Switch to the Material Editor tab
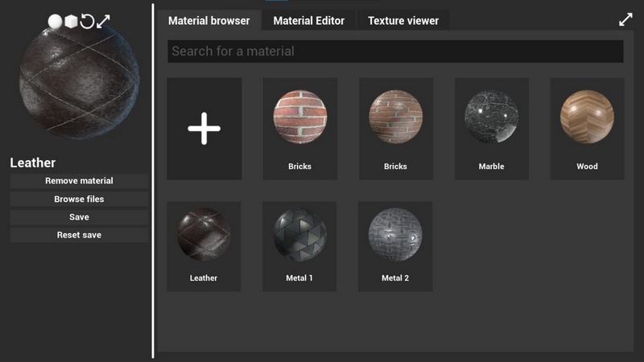This screenshot has height=362, width=644. coord(308,21)
